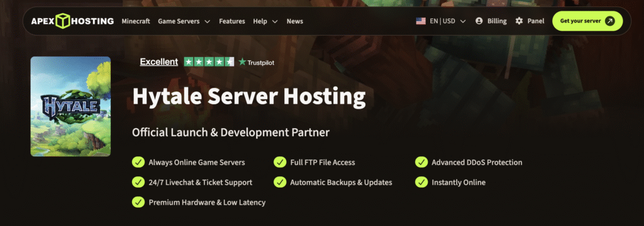Screen dimensions: 644x226
Task: Click checkmark beside Advanced DDoS Protection
Action: pyautogui.click(x=421, y=162)
